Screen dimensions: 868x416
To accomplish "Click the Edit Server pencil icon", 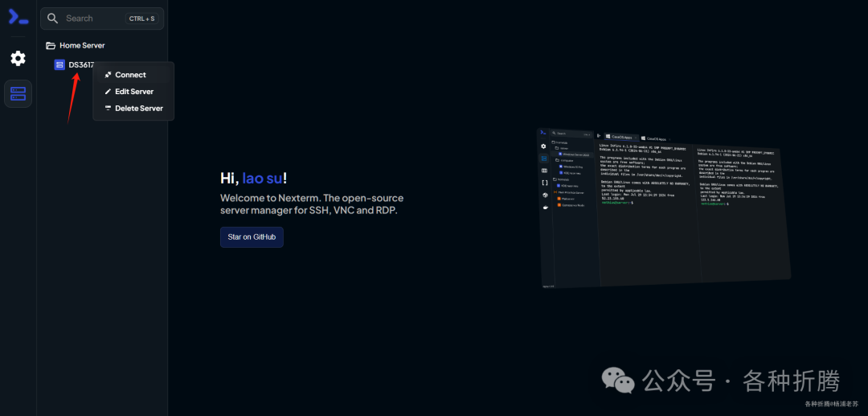I will [x=108, y=92].
